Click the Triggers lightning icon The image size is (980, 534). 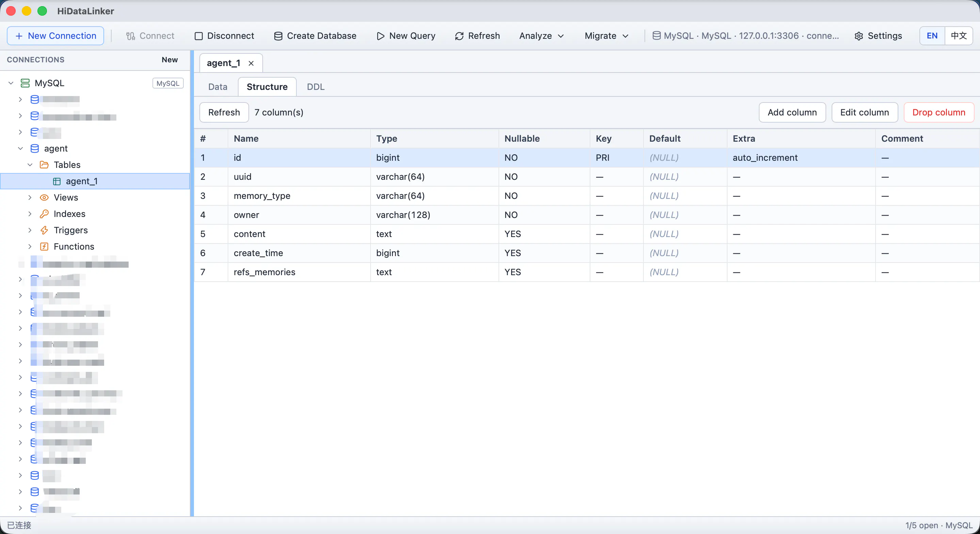pos(44,231)
